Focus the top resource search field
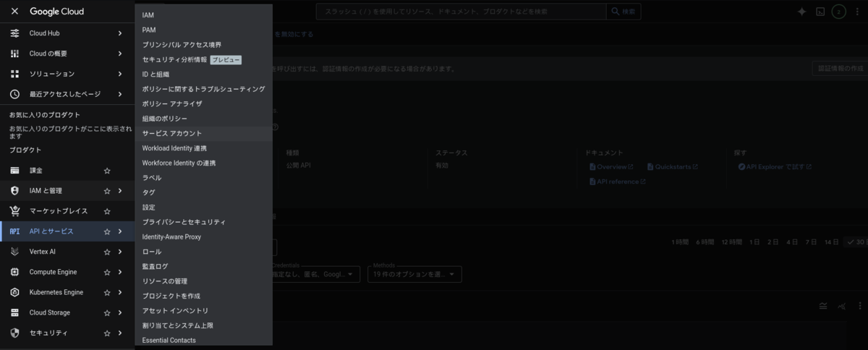This screenshot has width=868, height=350. coord(461,12)
